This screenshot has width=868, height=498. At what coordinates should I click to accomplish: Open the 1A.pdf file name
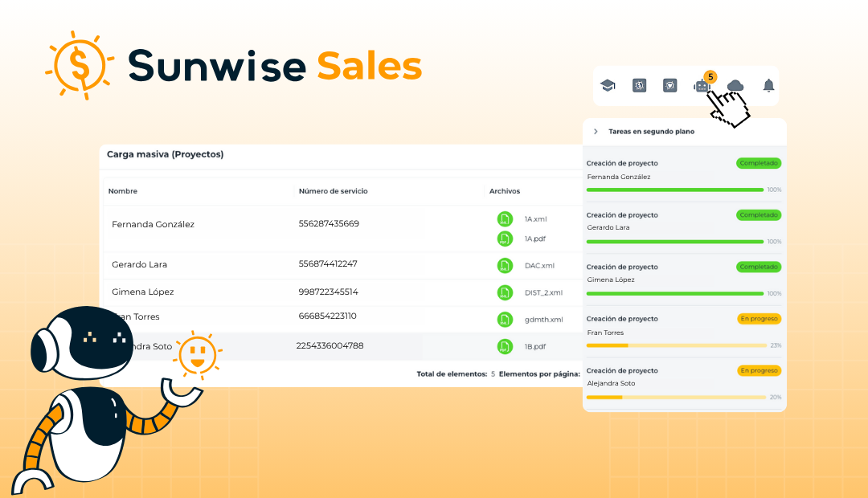pos(535,239)
